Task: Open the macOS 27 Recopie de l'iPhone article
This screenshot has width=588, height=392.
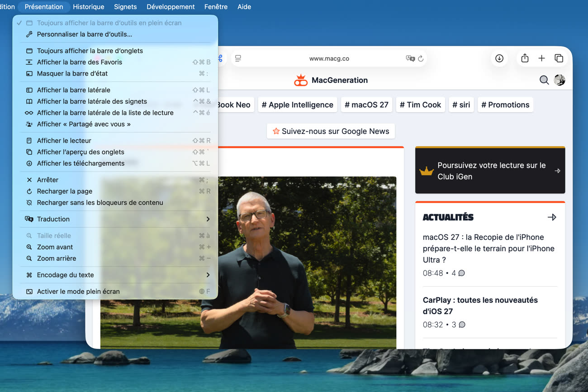Action: [488, 249]
